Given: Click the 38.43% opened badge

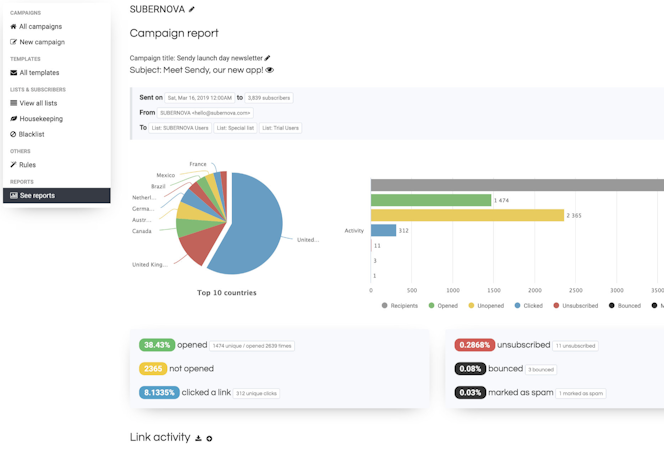Looking at the screenshot, I should pos(157,345).
